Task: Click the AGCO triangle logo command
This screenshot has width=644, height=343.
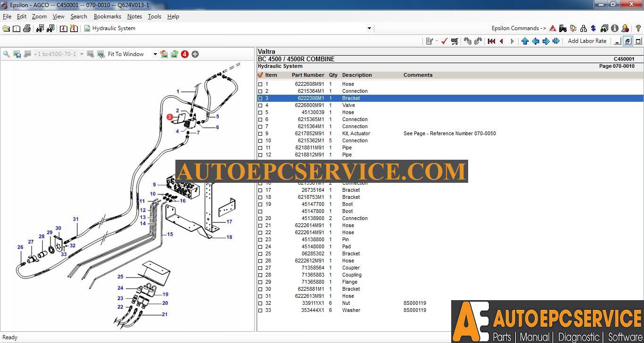Action: tap(553, 28)
